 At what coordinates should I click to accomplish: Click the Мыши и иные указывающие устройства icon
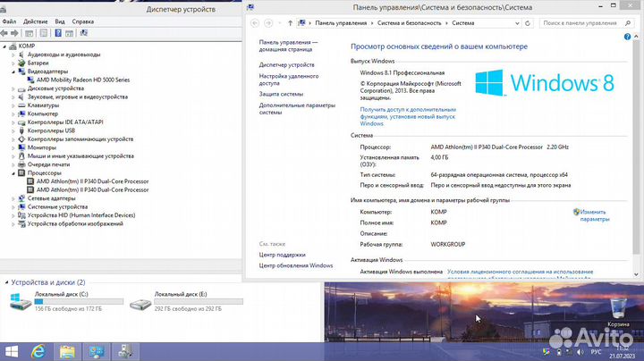click(21, 155)
